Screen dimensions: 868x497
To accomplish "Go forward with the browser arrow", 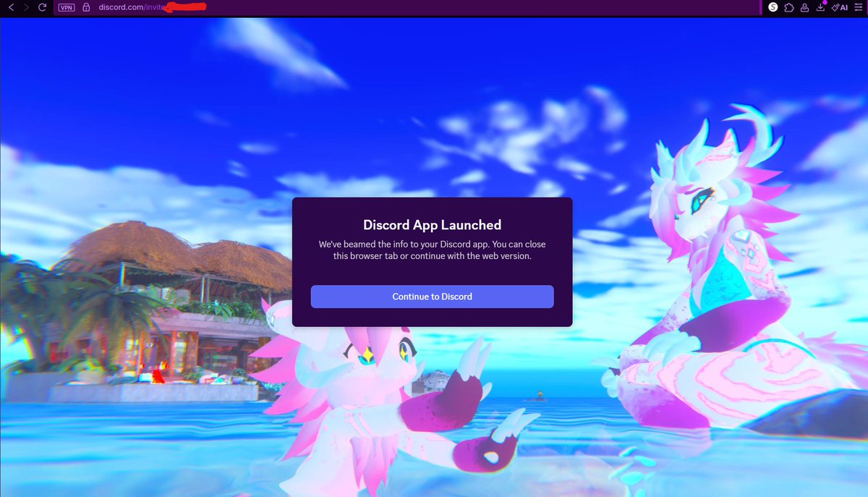I will [x=27, y=7].
